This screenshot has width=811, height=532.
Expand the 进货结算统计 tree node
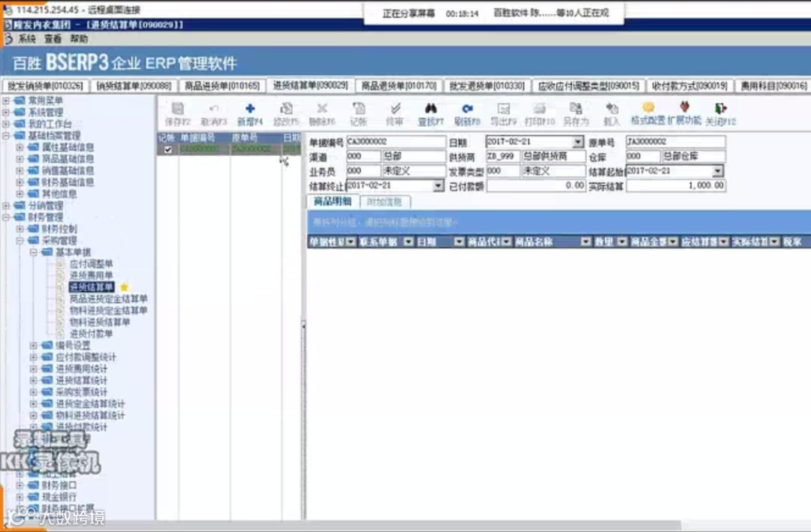pos(33,380)
